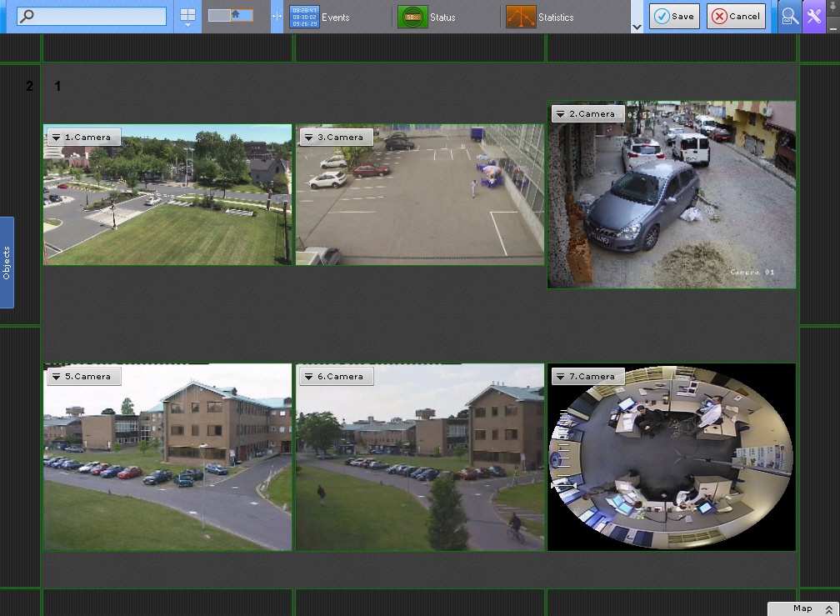Open the Events board icon
Image resolution: width=840 pixels, height=616 pixels.
(304, 17)
